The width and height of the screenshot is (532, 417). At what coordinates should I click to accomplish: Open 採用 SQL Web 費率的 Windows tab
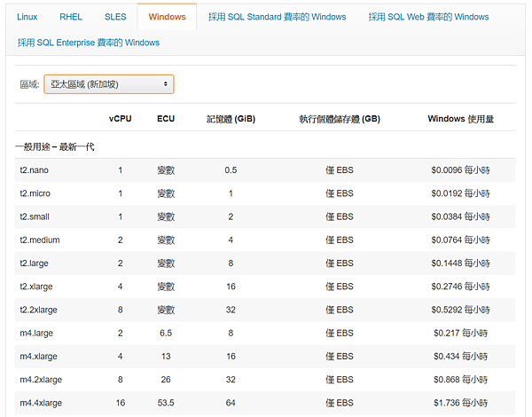coord(428,17)
